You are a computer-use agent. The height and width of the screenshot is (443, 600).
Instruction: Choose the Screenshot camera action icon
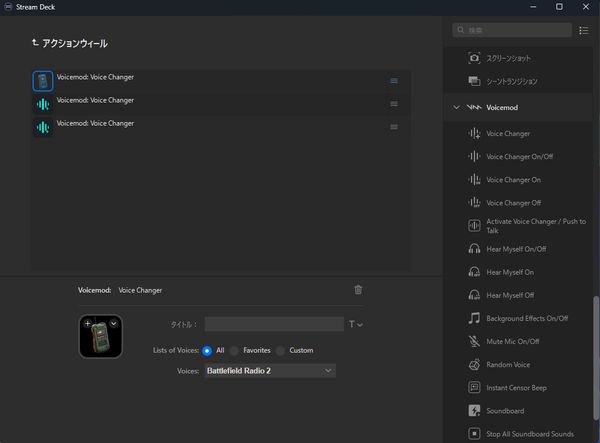[x=474, y=58]
